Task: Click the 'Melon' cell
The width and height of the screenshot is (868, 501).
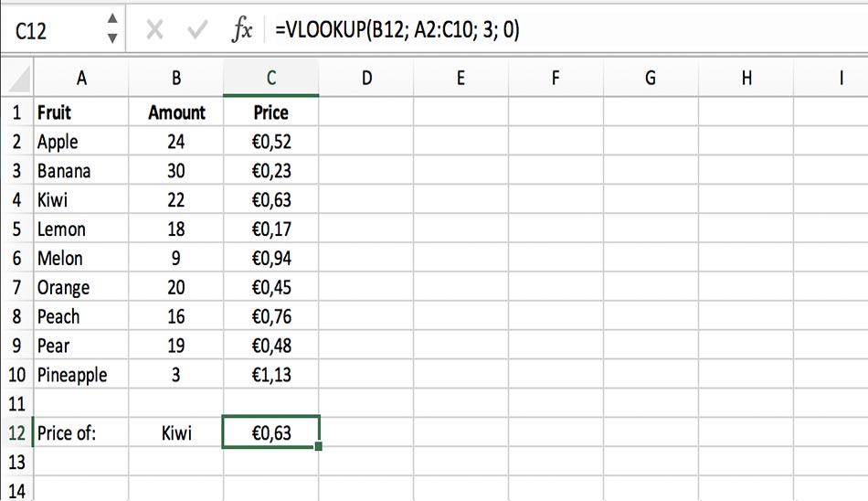Action: tap(81, 258)
